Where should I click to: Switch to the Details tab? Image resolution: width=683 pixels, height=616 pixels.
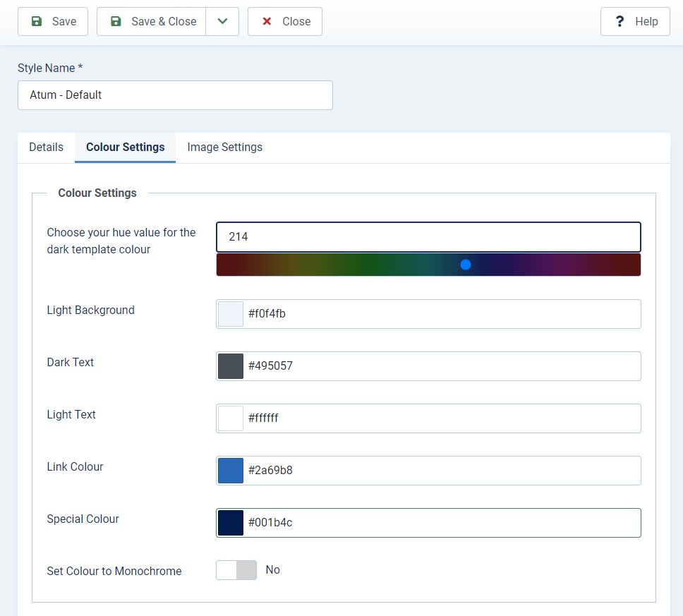coord(46,147)
